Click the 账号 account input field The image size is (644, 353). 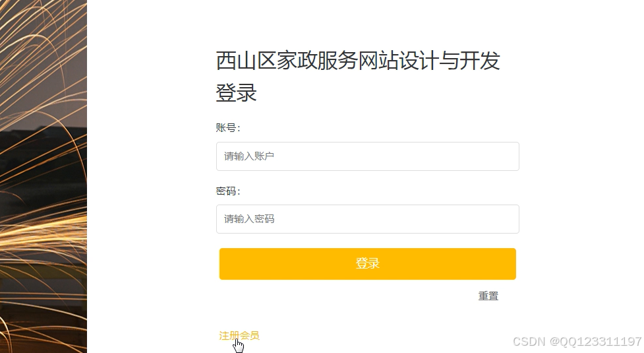tap(367, 156)
